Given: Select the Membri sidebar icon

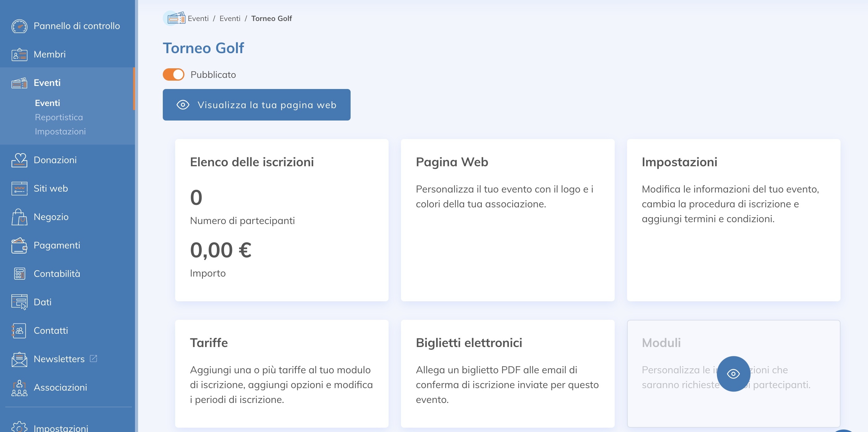Looking at the screenshot, I should point(19,54).
